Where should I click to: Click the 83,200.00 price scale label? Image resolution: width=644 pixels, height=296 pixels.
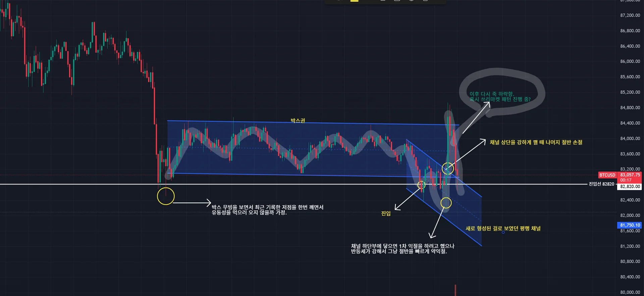pyautogui.click(x=630, y=169)
